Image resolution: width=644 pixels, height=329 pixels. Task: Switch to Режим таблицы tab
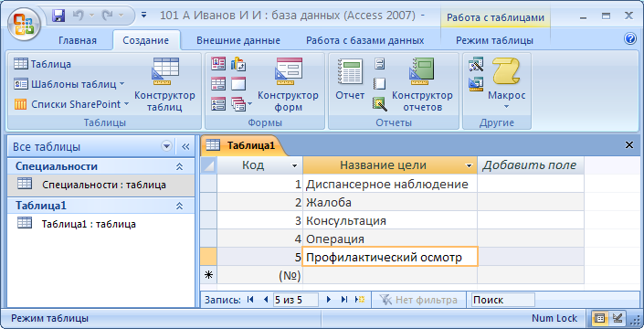pos(494,40)
